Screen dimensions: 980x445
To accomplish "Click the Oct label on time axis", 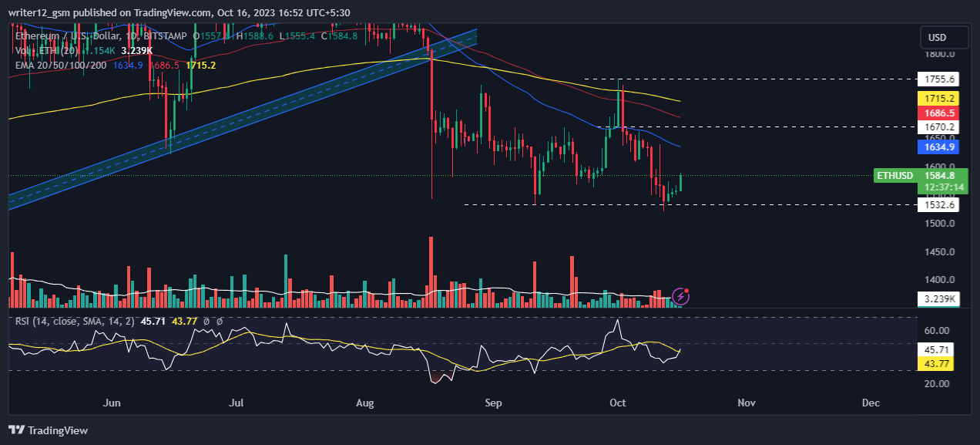I will point(617,403).
